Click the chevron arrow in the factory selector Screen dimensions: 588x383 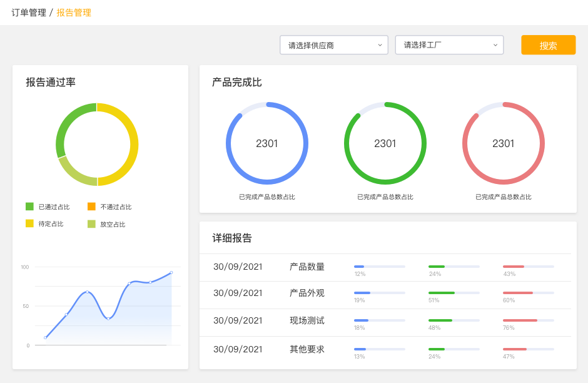(x=495, y=45)
